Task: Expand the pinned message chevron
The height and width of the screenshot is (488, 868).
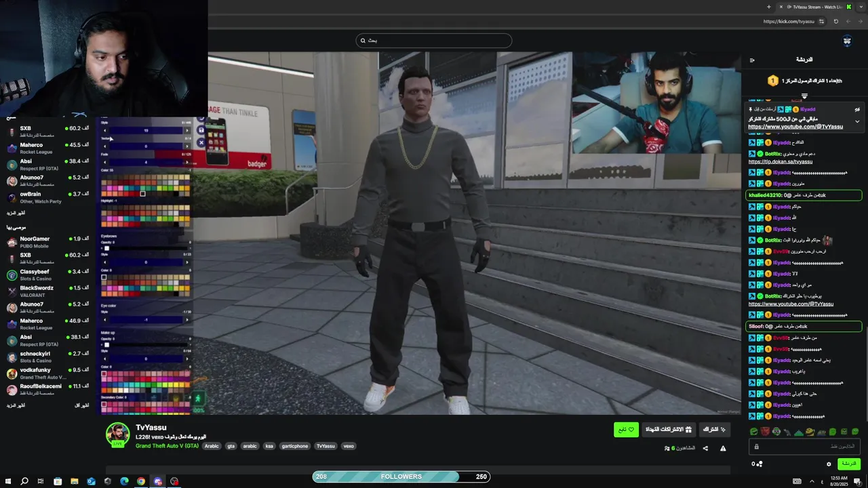Action: (857, 121)
